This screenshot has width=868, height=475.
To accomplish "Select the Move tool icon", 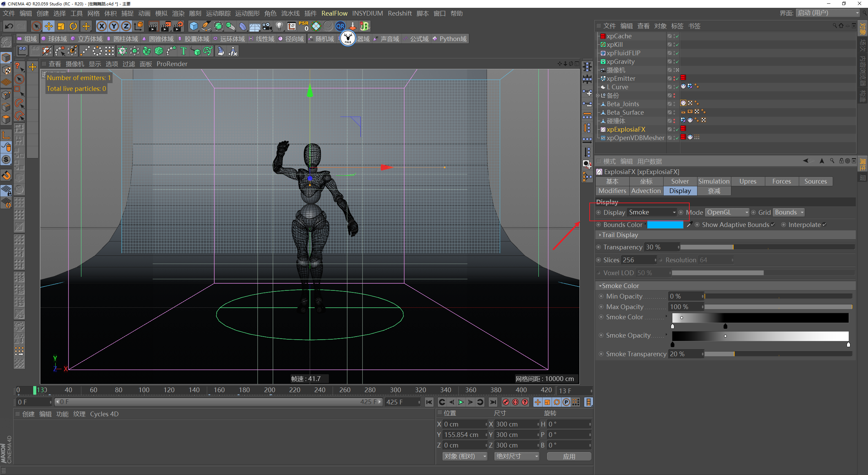I will pos(49,26).
